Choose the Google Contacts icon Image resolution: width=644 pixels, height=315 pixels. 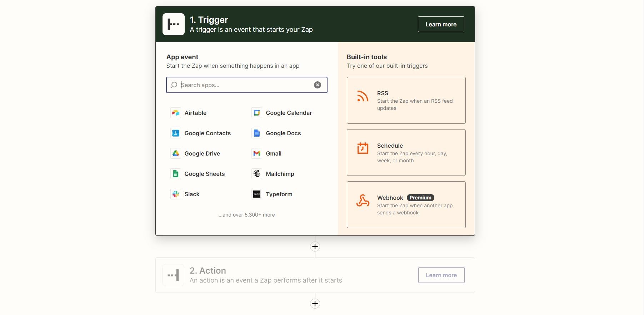point(175,133)
